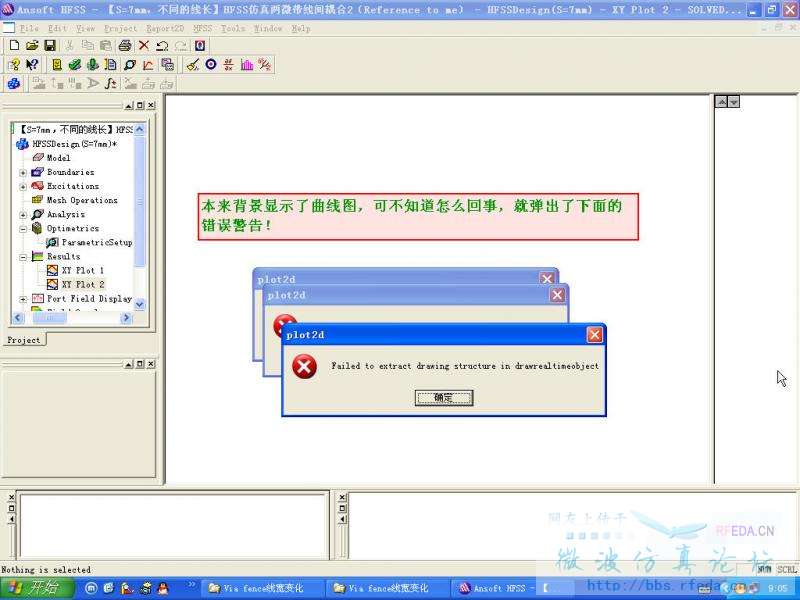The width and height of the screenshot is (800, 600).
Task: Click the green Analyze All icon
Action: tap(92, 65)
